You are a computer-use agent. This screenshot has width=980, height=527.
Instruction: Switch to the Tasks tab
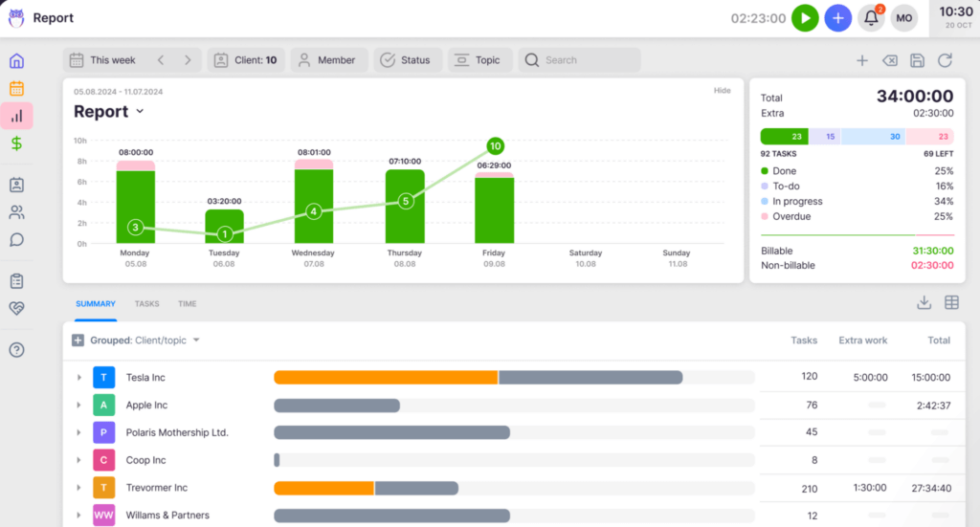pyautogui.click(x=146, y=304)
